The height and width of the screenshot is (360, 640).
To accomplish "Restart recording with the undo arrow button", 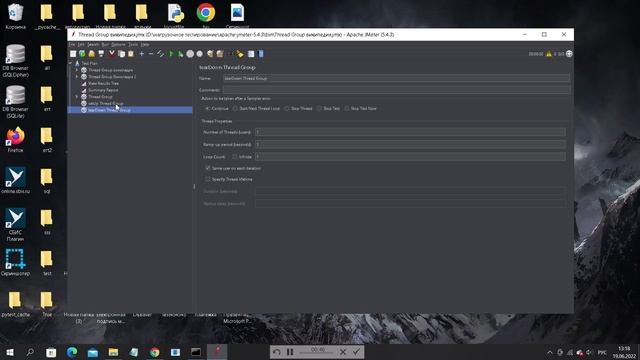I will 276,352.
